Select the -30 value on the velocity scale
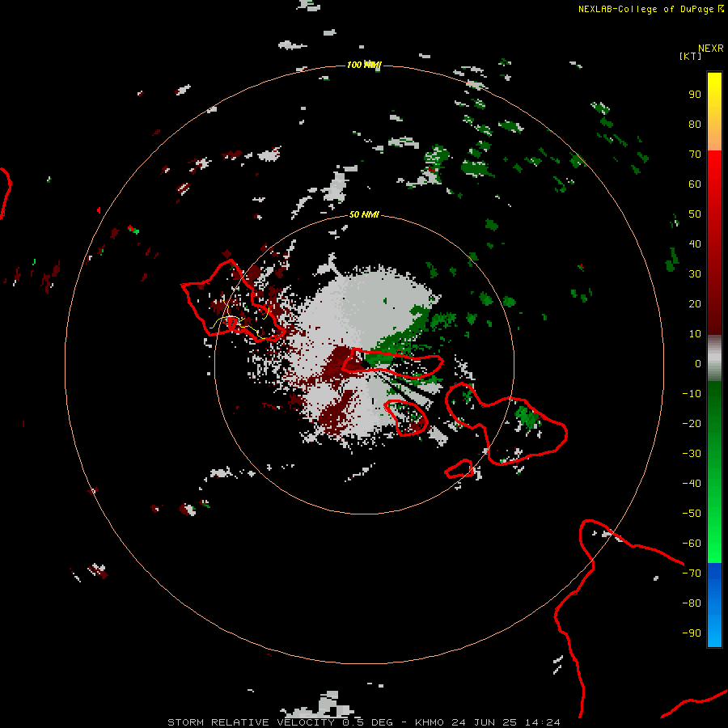This screenshot has height=728, width=728. pos(692,454)
